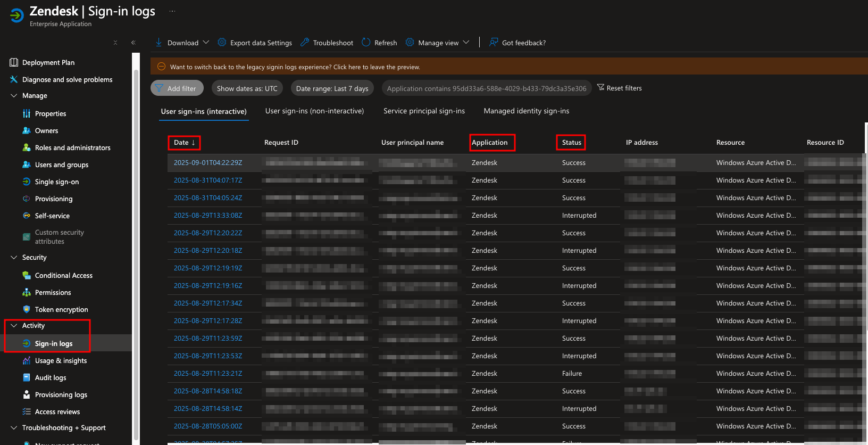Click the Owners people icon
This screenshot has width=868, height=445.
pyautogui.click(x=27, y=130)
